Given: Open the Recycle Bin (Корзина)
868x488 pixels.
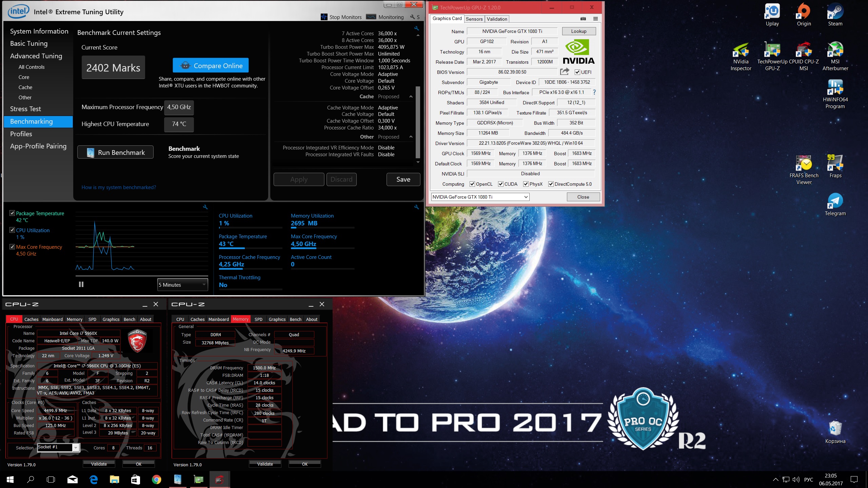Looking at the screenshot, I should pos(835,432).
